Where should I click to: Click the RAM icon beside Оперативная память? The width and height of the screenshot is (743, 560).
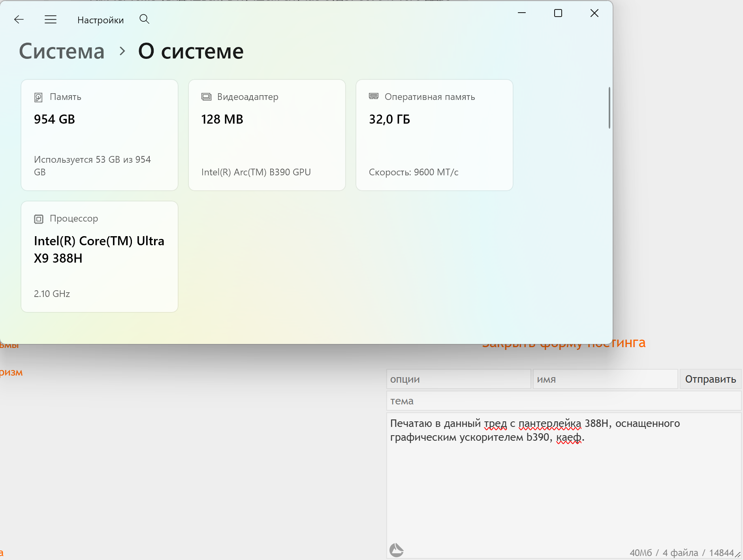(374, 96)
